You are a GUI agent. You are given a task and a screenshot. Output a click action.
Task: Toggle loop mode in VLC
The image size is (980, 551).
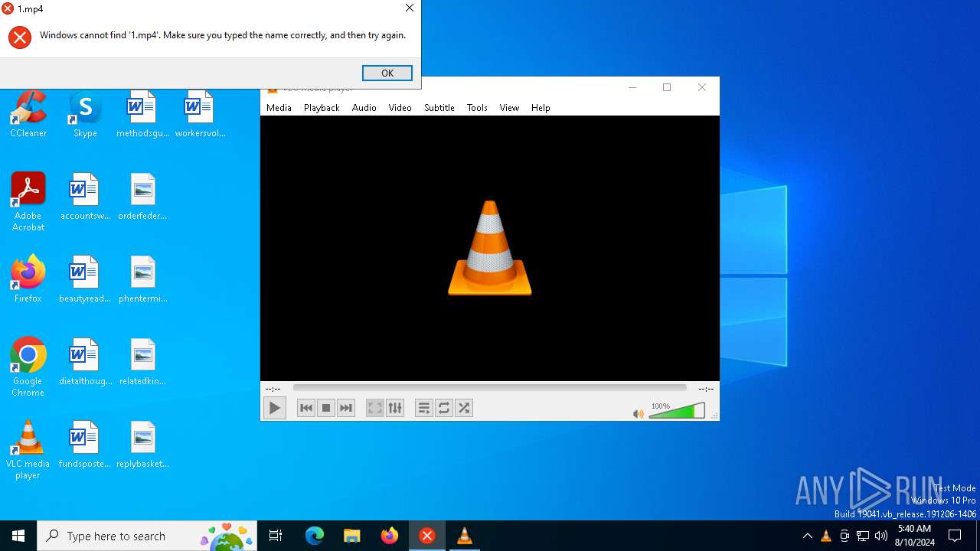[x=444, y=408]
